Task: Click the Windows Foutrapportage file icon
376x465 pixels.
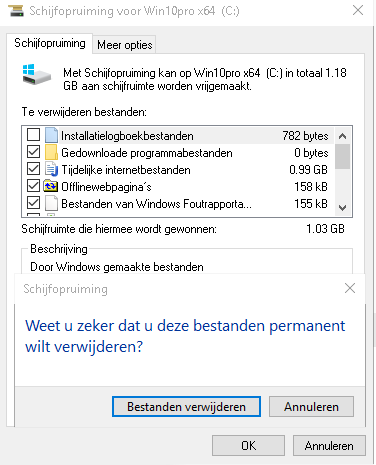Action: pos(51,203)
